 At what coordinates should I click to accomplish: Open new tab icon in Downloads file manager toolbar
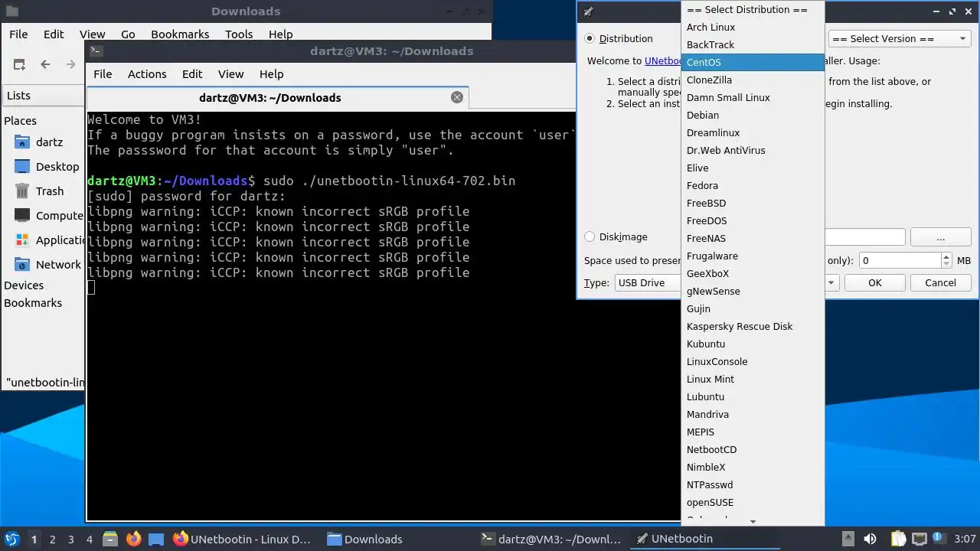click(19, 64)
